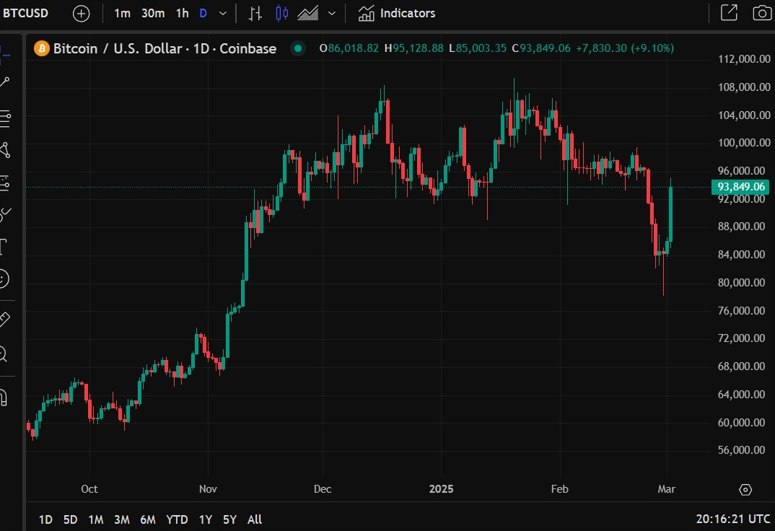Click the add symbol plus icon
The height and width of the screenshot is (531, 775).
(81, 13)
